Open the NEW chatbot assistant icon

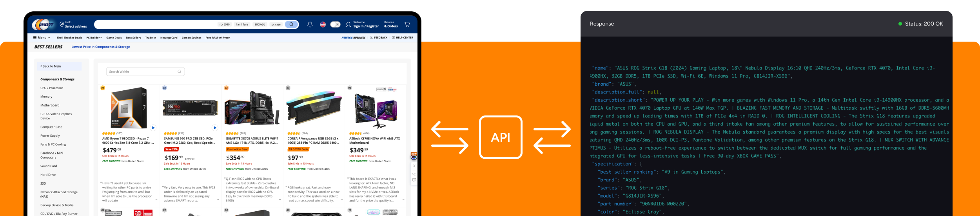pos(414,156)
